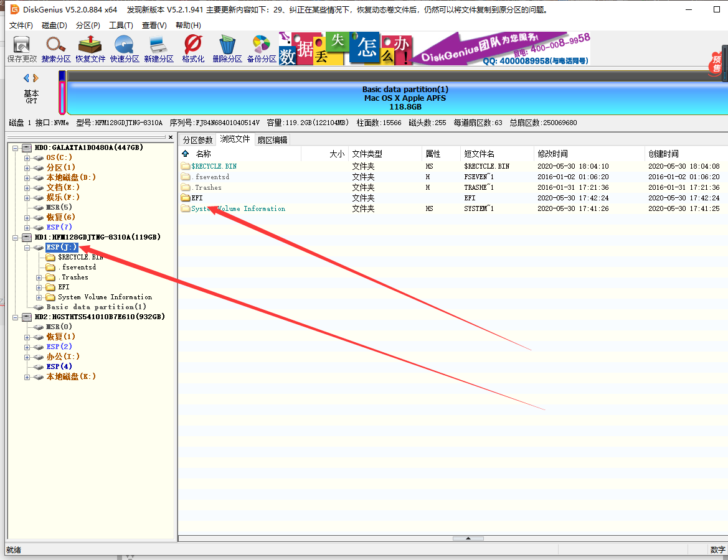
Task: Open the Tools (工具) menu
Action: click(121, 26)
